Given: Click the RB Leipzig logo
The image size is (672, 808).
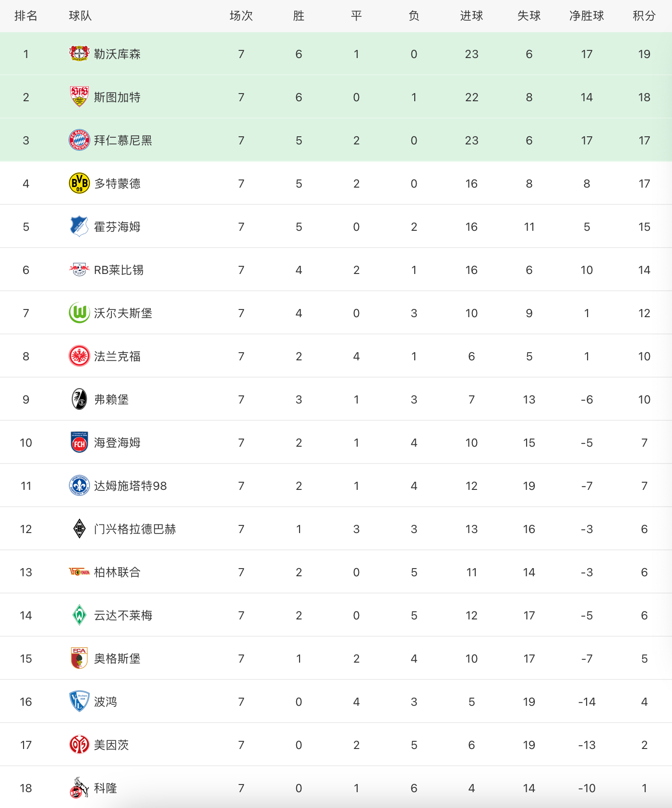Looking at the screenshot, I should point(79,269).
